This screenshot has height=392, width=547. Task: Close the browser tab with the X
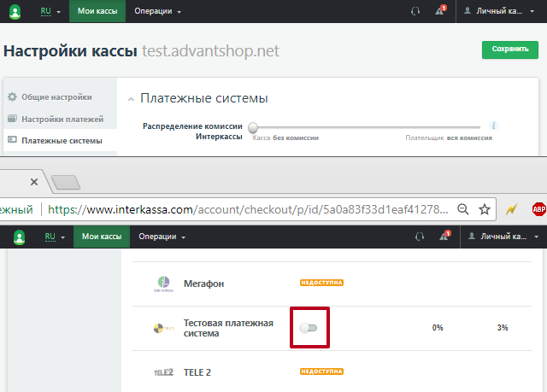(x=34, y=182)
